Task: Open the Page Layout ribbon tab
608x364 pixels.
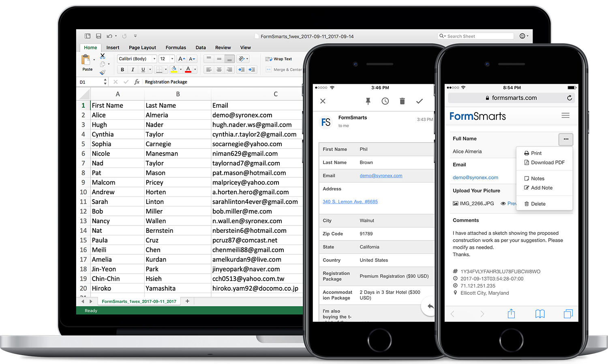Action: point(142,47)
